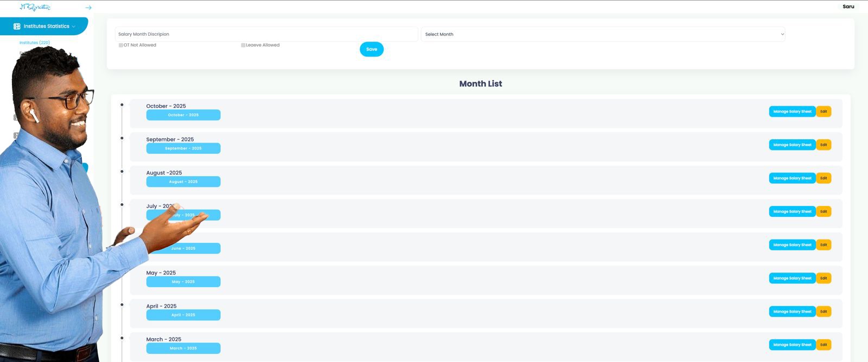Open the Select Month dropdown

[603, 34]
